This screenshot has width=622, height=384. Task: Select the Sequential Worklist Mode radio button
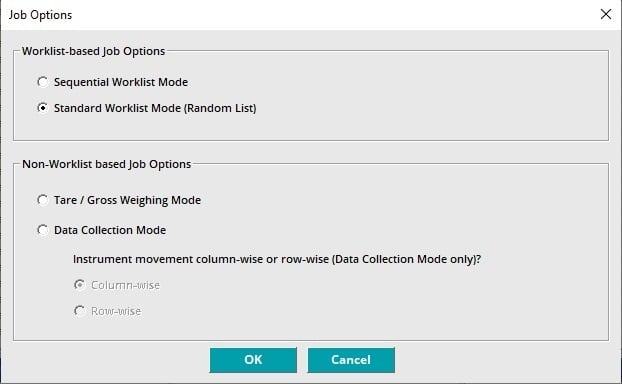coord(42,82)
